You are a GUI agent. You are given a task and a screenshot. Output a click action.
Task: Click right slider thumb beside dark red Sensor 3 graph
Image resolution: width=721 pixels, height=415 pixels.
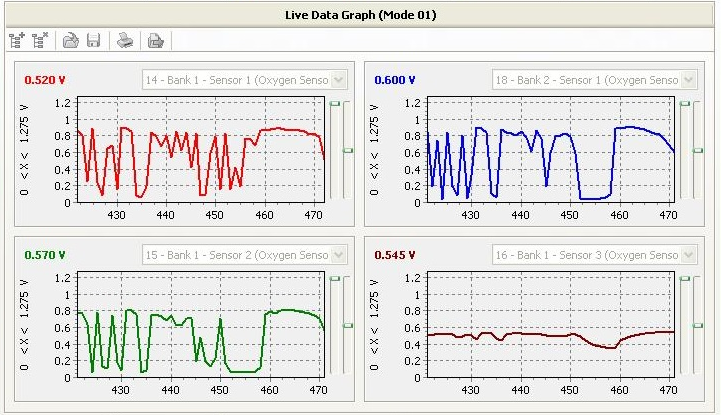[x=698, y=325]
